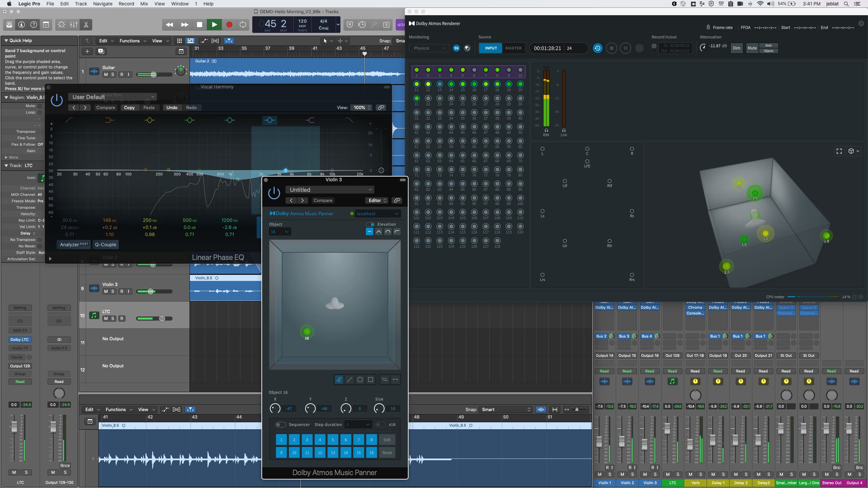This screenshot has width=868, height=488.
Task: Switch source to MASTER in Dolby Atmos Renderer
Action: [x=513, y=48]
